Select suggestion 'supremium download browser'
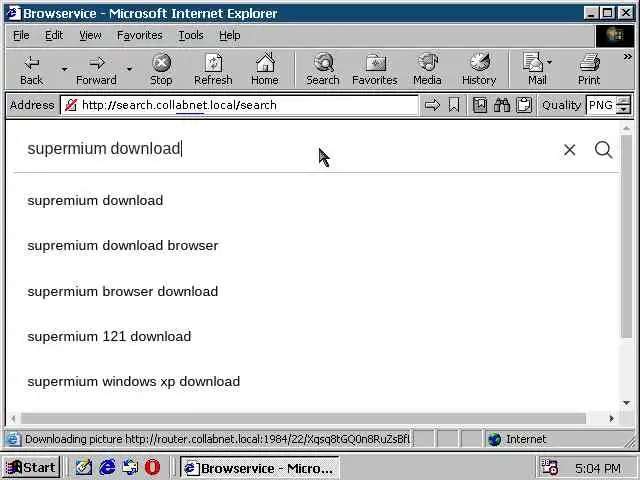640x480 pixels. click(123, 246)
